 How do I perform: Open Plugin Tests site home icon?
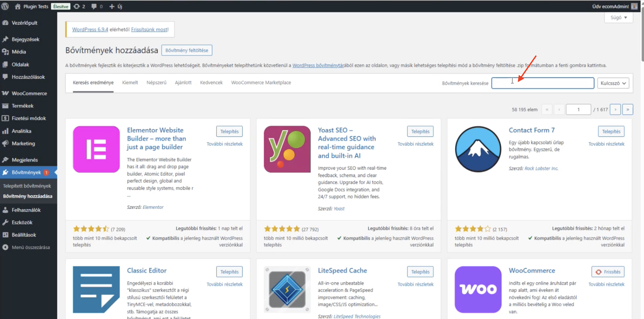(x=18, y=6)
